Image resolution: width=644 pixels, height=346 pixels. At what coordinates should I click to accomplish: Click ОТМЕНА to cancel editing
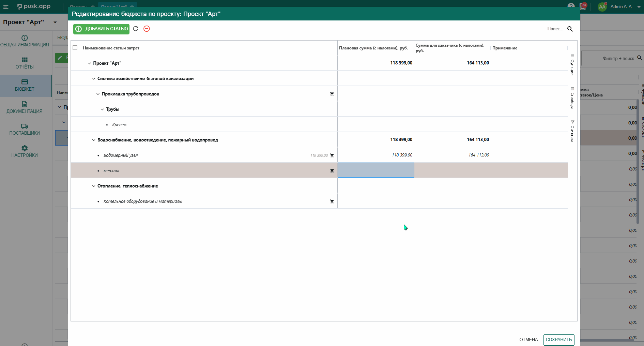coord(528,340)
